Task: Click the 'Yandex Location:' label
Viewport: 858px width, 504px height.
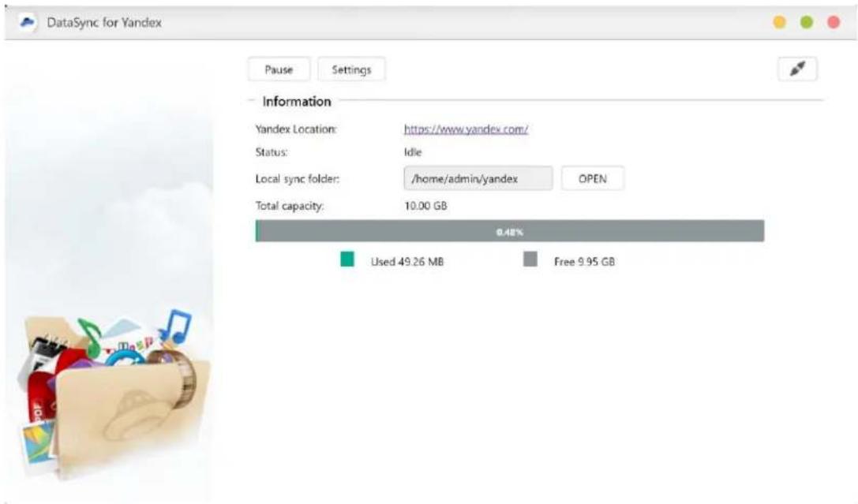Action: pos(295,129)
